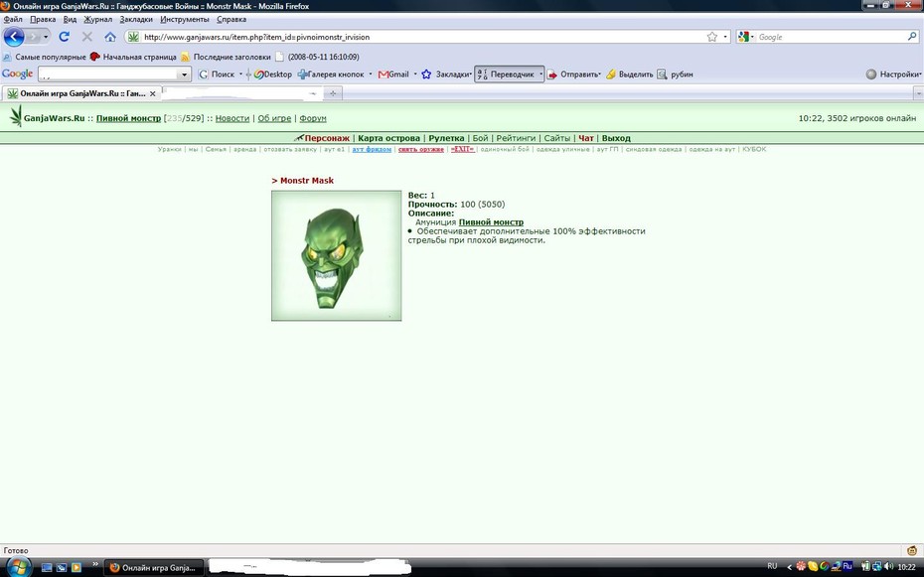Open the home page via house icon

point(110,37)
